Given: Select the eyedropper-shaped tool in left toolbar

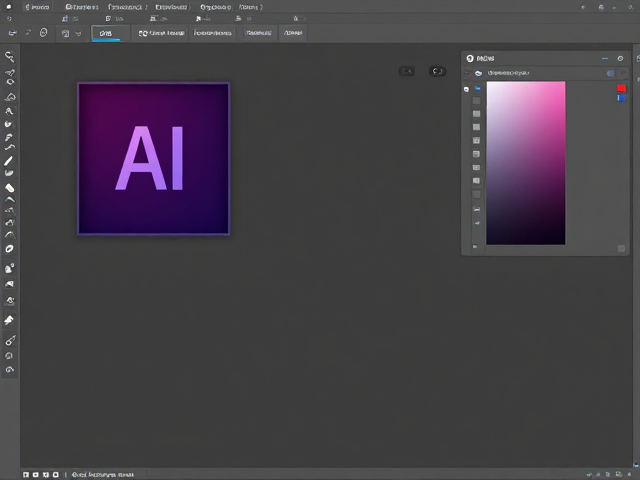Looking at the screenshot, I should coord(10,340).
